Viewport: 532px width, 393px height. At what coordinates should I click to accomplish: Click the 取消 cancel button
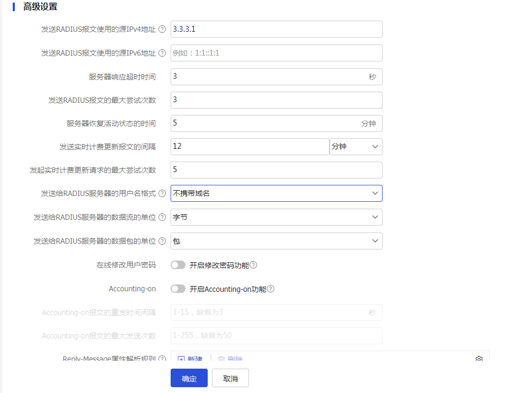pyautogui.click(x=230, y=378)
